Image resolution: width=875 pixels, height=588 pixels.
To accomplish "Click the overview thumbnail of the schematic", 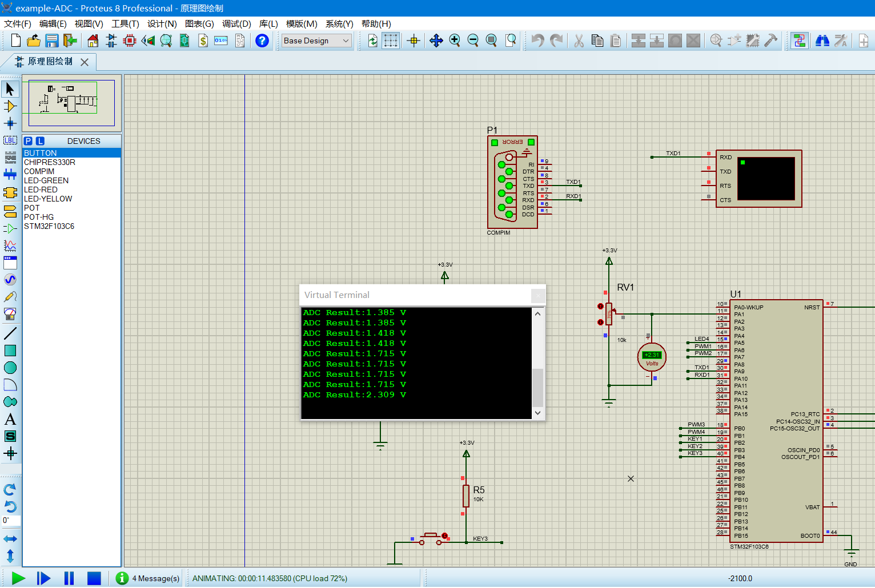I will [71, 103].
